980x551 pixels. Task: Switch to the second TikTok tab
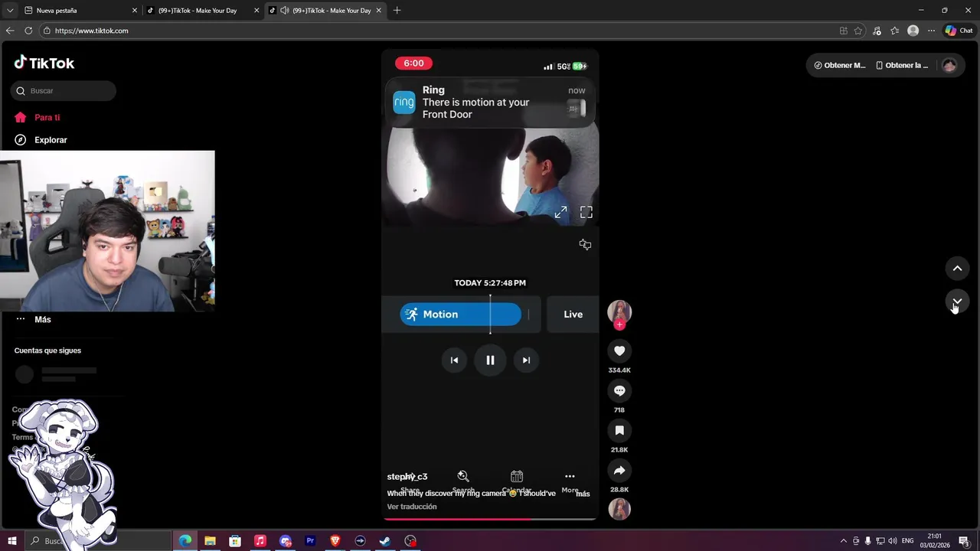[x=203, y=11]
